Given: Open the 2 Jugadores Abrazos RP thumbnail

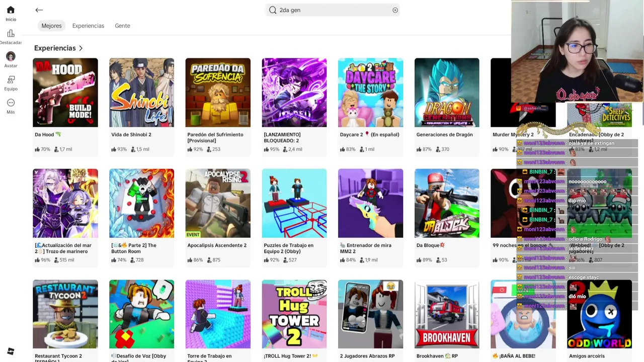Looking at the screenshot, I should [370, 314].
